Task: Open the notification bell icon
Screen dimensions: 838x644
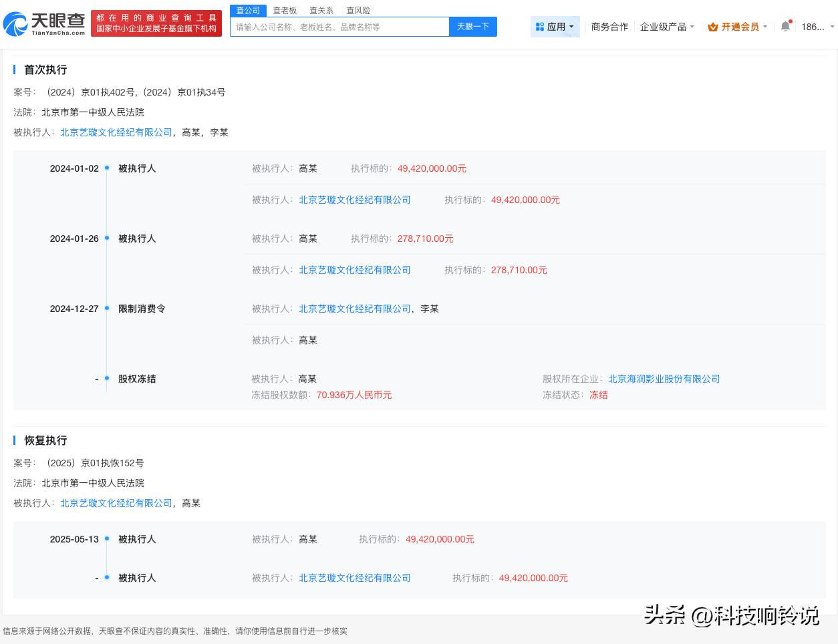Action: click(x=785, y=27)
